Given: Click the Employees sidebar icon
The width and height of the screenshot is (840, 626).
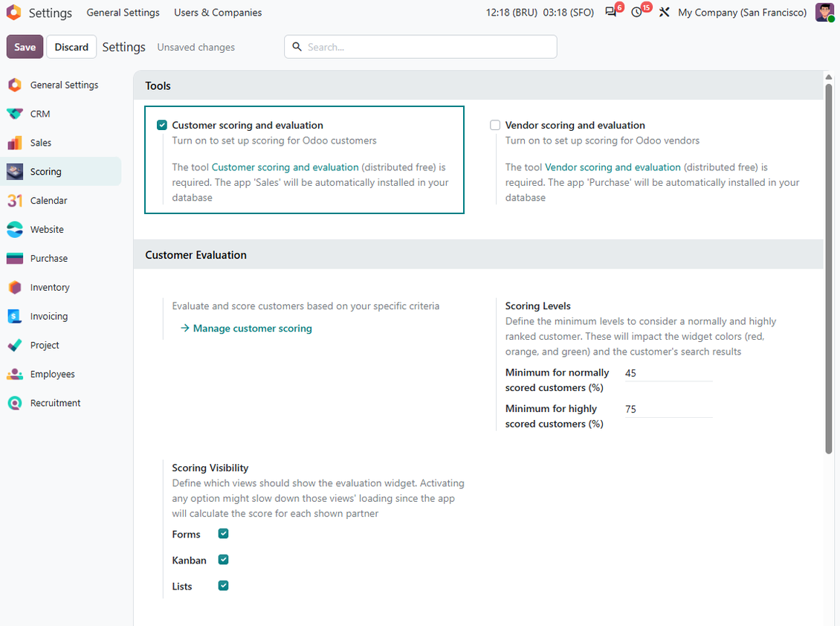Looking at the screenshot, I should point(15,374).
